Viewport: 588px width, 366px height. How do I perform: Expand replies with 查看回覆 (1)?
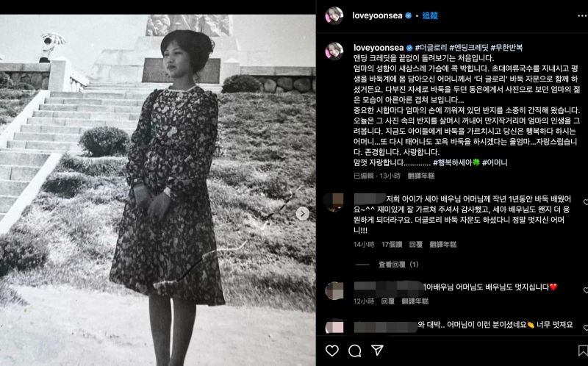click(x=398, y=265)
